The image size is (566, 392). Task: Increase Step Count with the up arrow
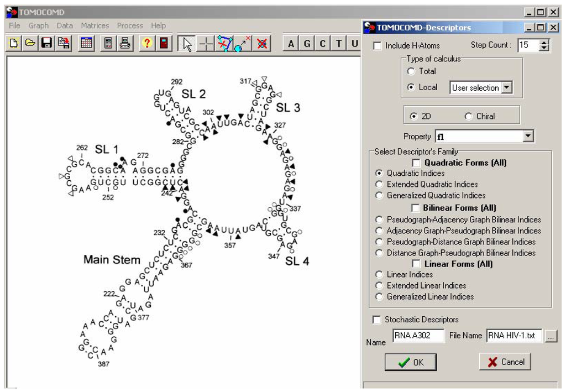click(x=544, y=43)
